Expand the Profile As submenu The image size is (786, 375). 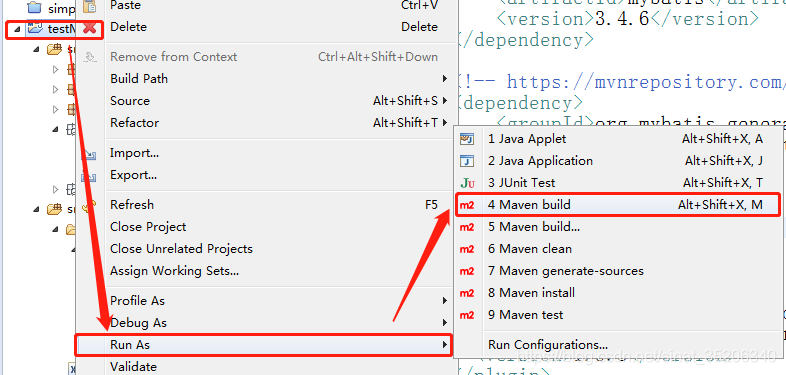pyautogui.click(x=278, y=301)
